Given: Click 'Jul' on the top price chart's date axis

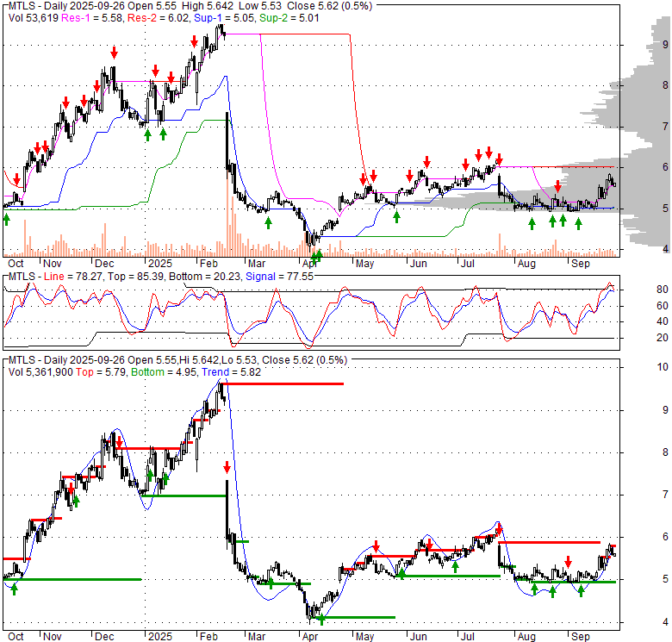Looking at the screenshot, I should click(x=468, y=264).
